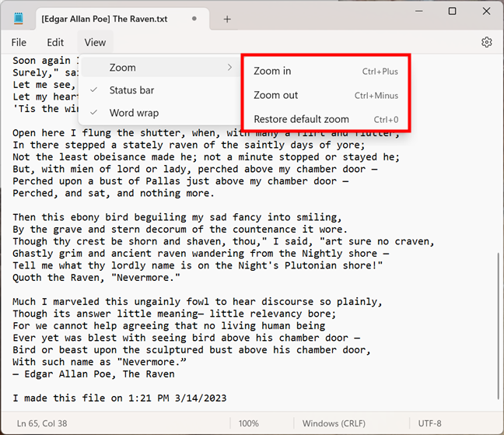Open the File menu
This screenshot has height=435, width=504.
19,43
